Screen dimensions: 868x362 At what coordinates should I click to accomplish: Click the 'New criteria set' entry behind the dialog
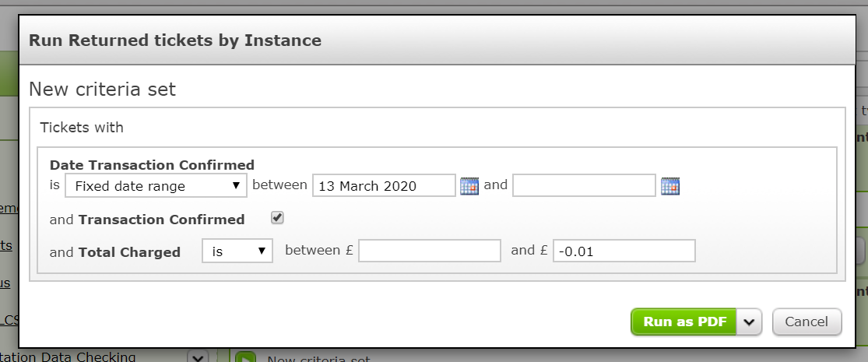[318, 359]
